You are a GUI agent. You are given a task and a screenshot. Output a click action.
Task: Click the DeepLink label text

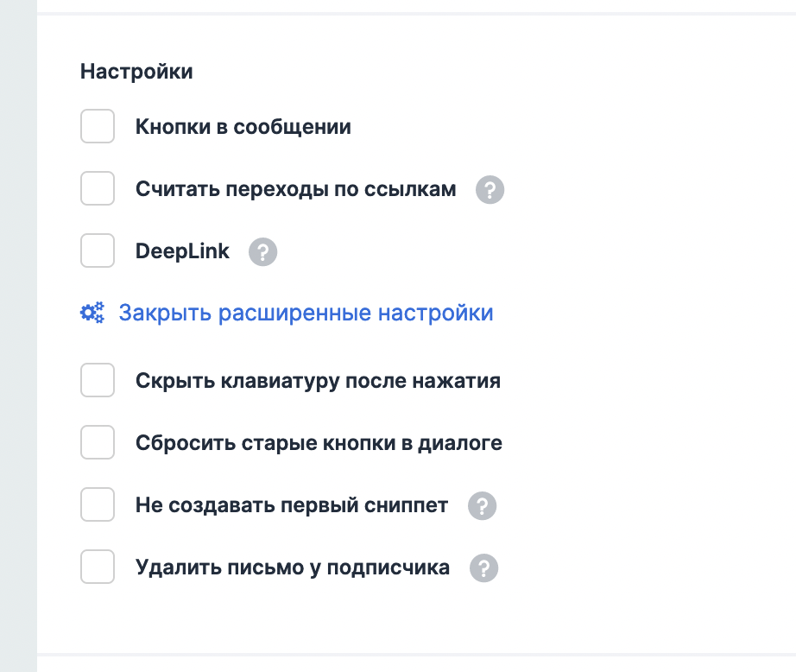(182, 251)
